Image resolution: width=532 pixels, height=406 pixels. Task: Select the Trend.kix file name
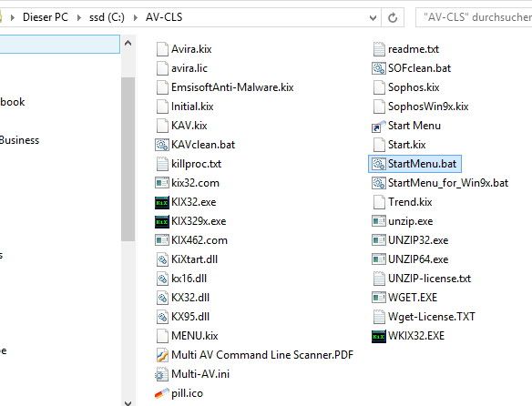pos(410,202)
